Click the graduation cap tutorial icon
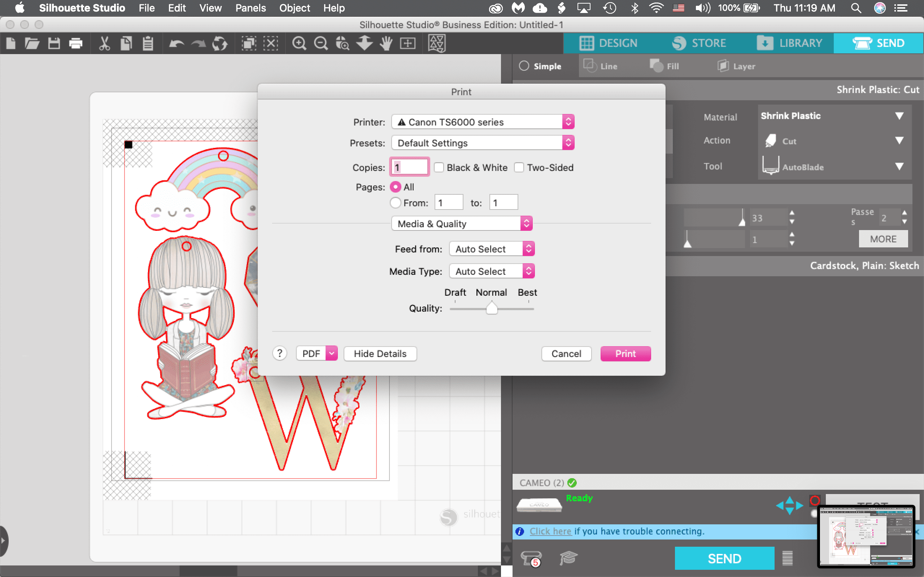This screenshot has width=924, height=577. point(568,559)
